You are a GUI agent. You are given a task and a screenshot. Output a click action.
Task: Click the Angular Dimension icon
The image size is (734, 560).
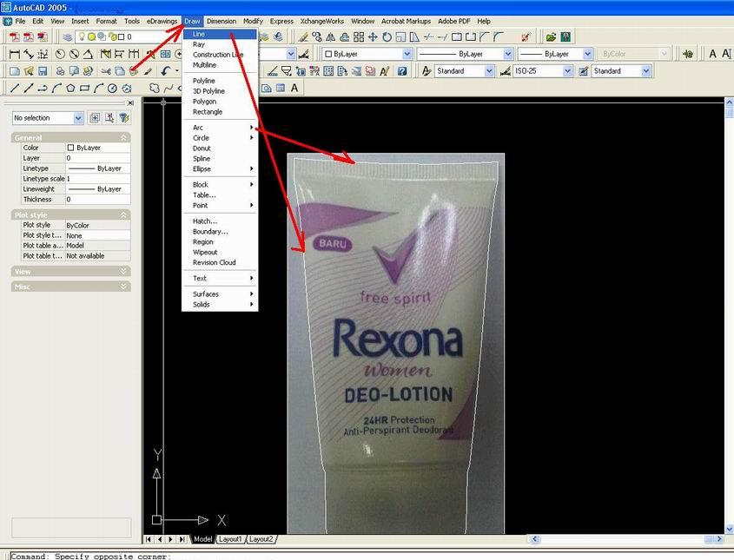click(88, 54)
